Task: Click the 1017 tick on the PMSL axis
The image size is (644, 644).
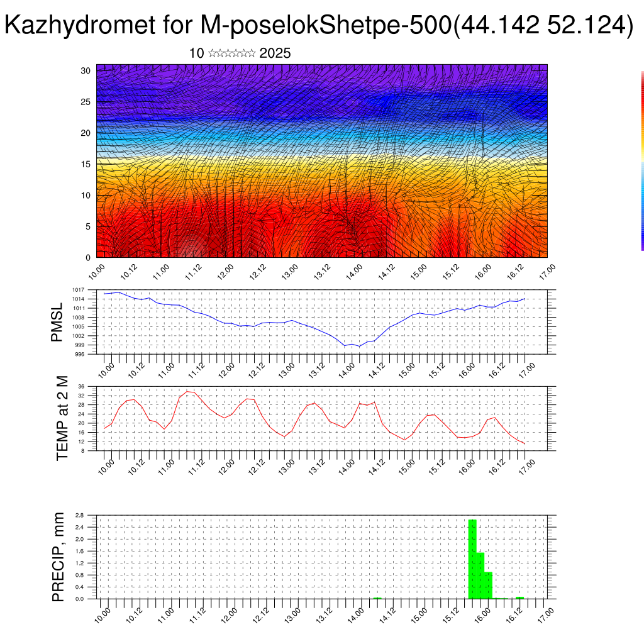Action: click(x=79, y=290)
